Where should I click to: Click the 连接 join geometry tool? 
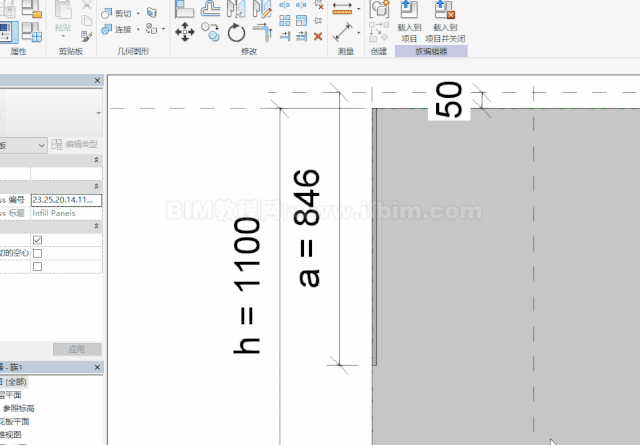pos(116,29)
